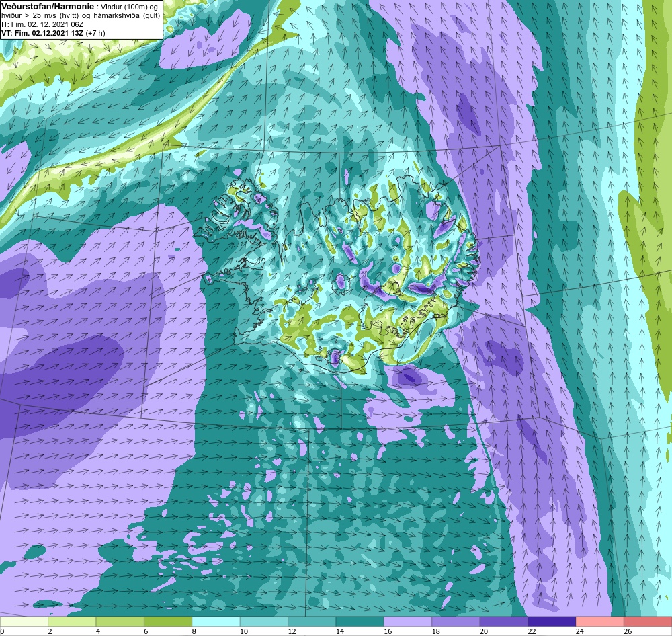Select the 12–14 m/s teal legend swatch
The image size is (672, 636).
click(x=312, y=621)
